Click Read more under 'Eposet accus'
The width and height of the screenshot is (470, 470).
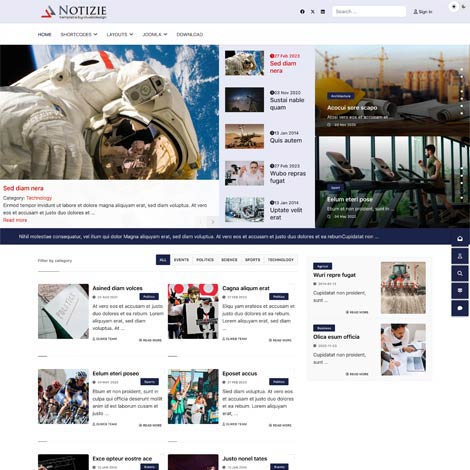click(x=280, y=425)
